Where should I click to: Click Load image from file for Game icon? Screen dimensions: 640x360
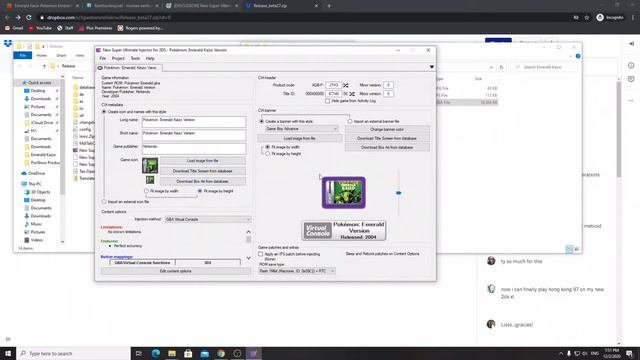coord(203,161)
